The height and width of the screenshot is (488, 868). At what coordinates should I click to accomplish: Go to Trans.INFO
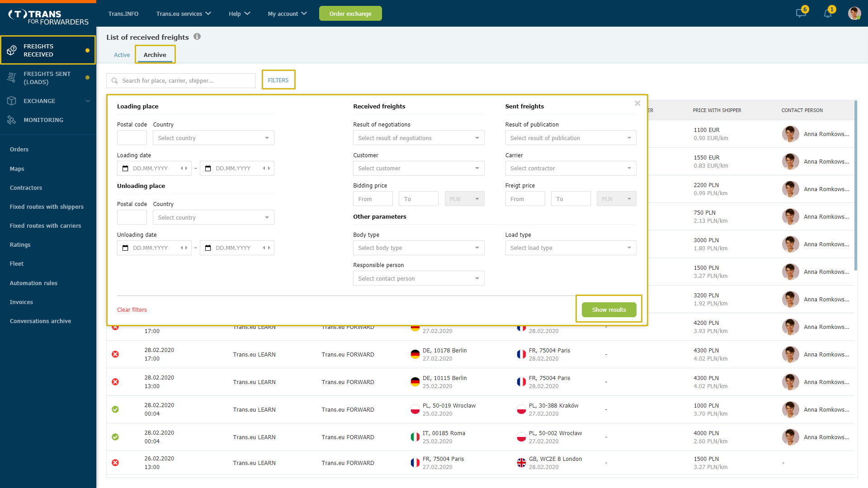click(x=123, y=14)
